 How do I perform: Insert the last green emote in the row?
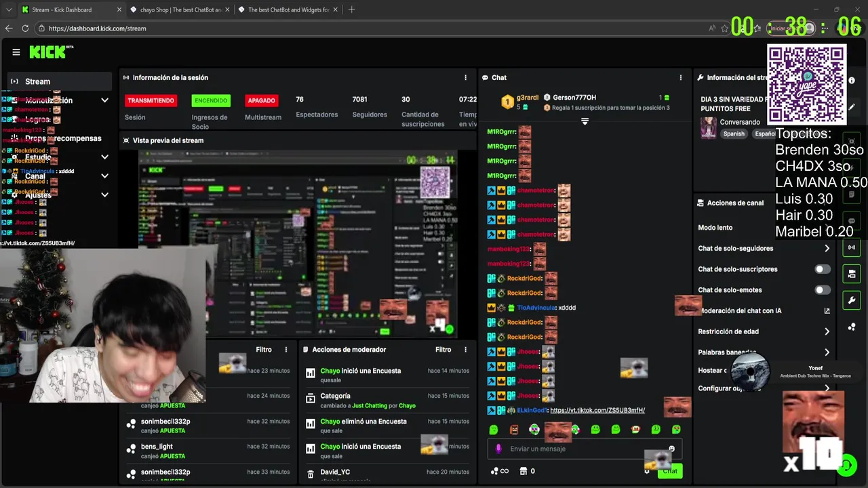[x=676, y=430]
